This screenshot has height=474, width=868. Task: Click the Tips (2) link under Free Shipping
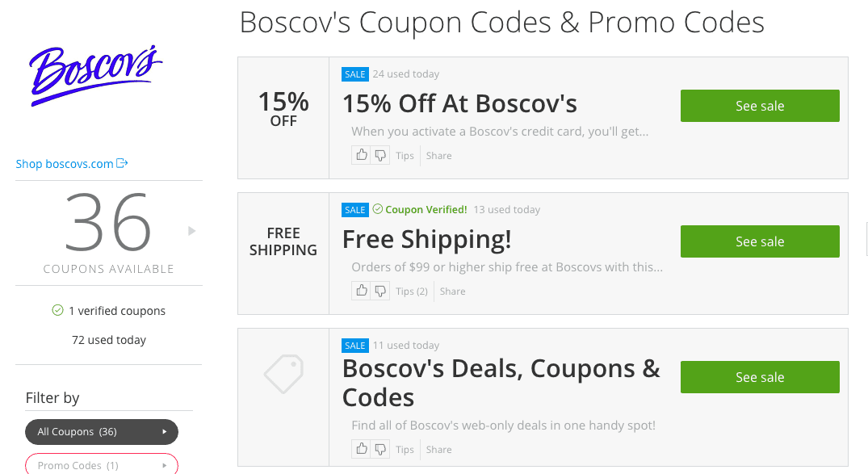(412, 291)
